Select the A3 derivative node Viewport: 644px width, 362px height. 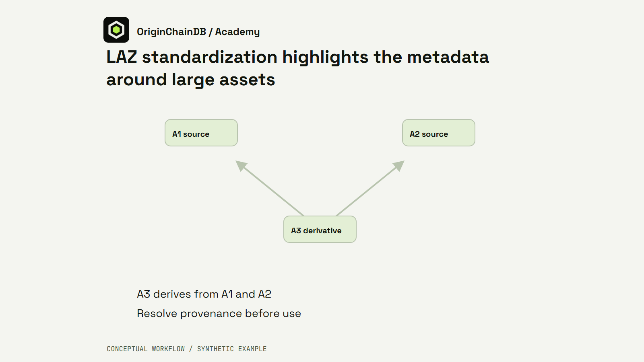point(320,229)
